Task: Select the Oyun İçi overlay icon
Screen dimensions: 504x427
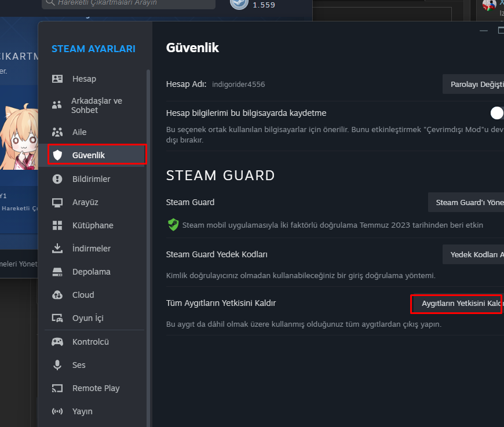Action: [57, 318]
